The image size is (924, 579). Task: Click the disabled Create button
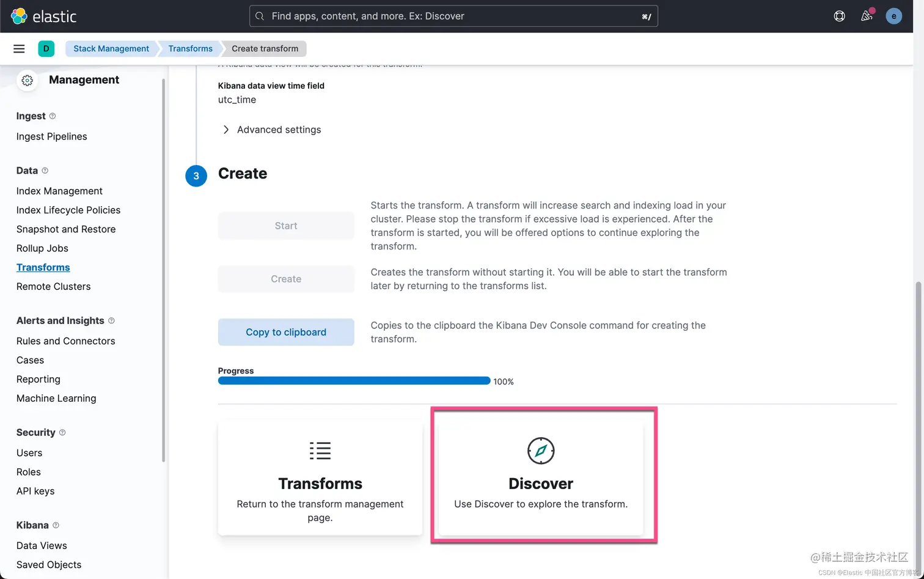pyautogui.click(x=286, y=279)
